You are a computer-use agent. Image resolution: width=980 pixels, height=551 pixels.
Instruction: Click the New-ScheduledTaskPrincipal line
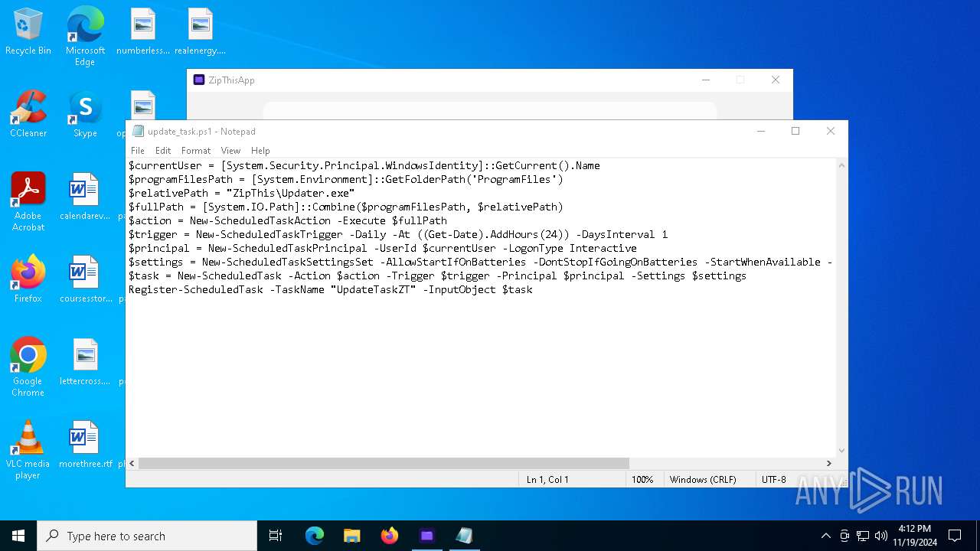coord(383,248)
